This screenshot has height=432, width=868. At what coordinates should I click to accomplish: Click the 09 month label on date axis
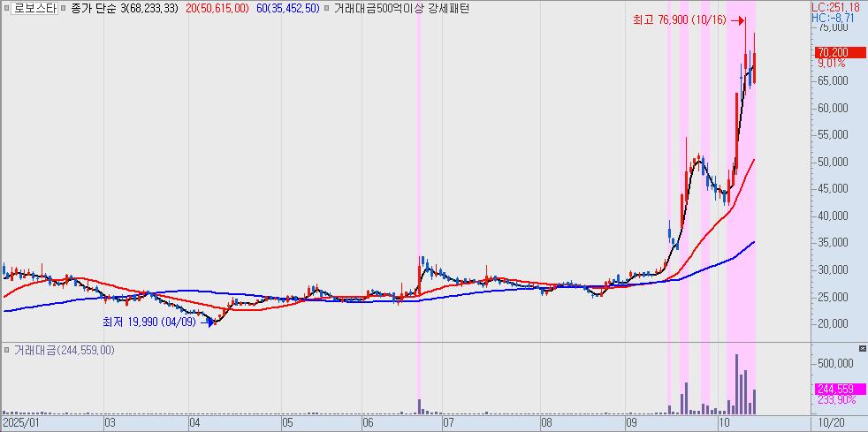coord(630,423)
